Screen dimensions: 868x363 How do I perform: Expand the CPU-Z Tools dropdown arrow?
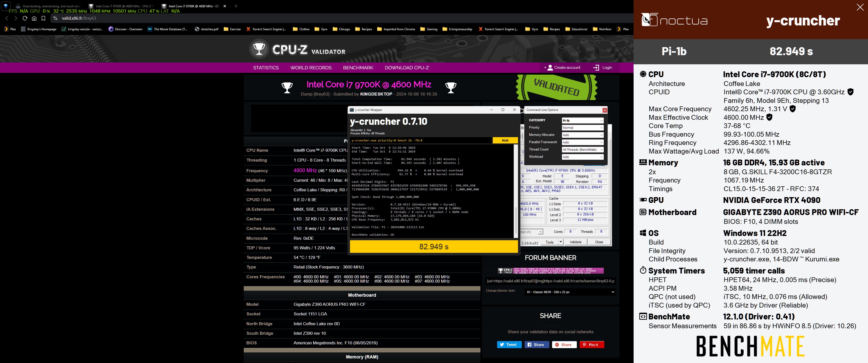560,242
